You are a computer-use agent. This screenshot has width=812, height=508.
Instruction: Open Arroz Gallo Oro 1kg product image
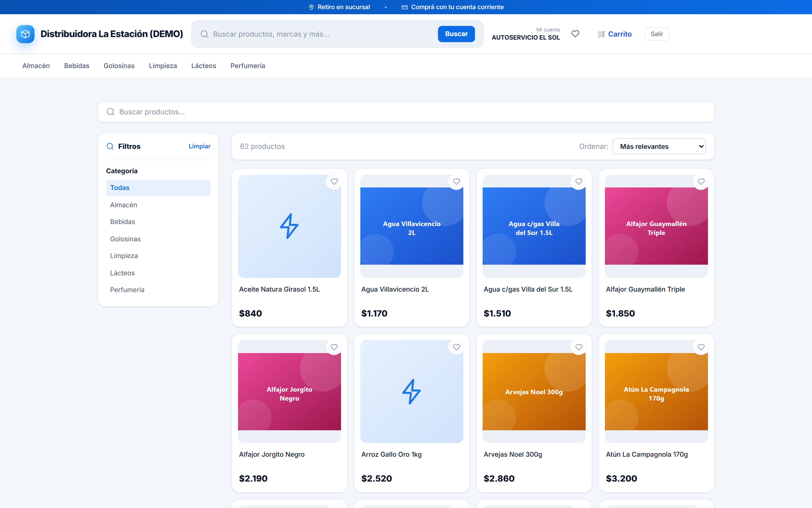[x=412, y=391]
